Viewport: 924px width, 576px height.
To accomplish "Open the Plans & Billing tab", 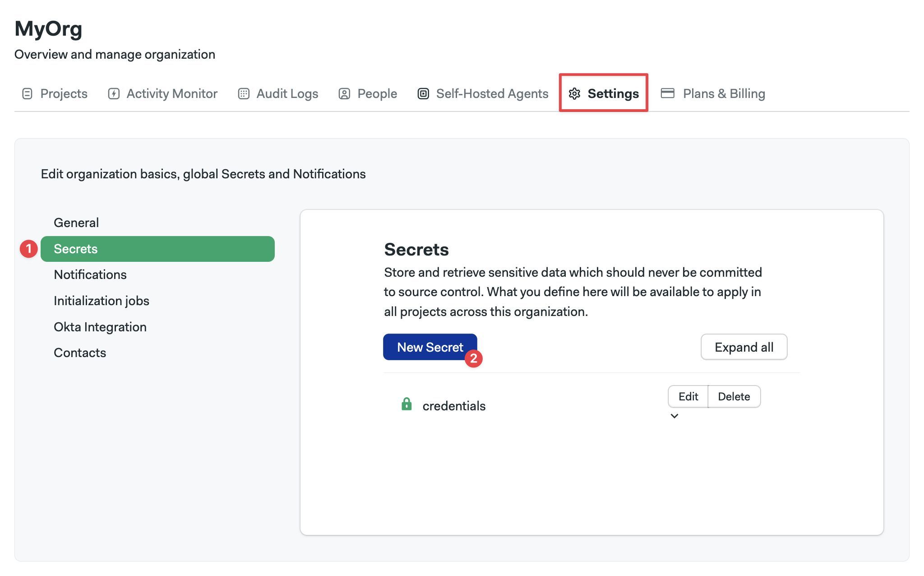I will coord(713,93).
